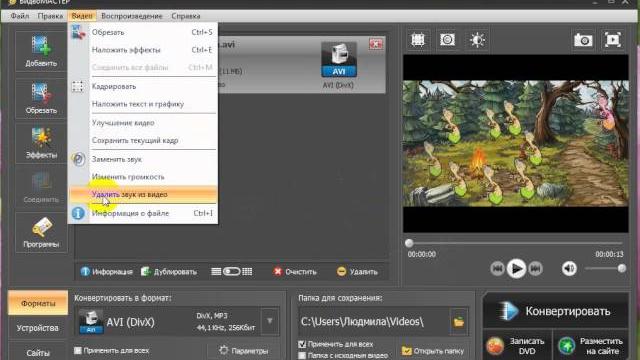The width and height of the screenshot is (640, 360).
Task: Click the Дублировать button
Action: pyautogui.click(x=169, y=272)
